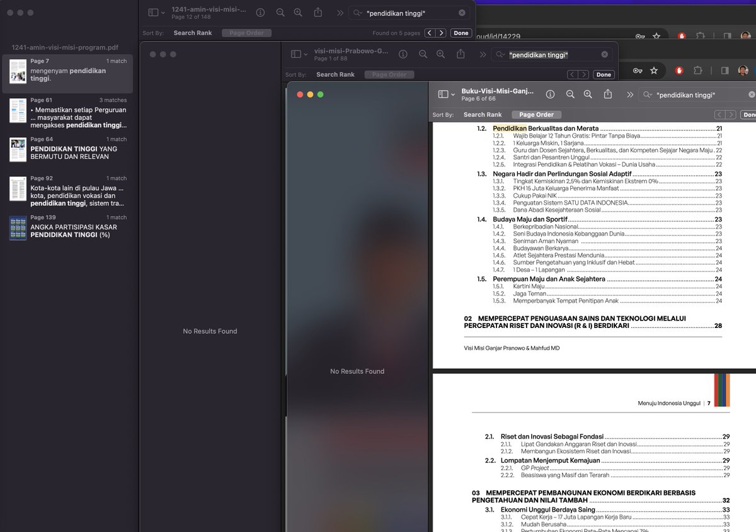Expand toolbar overflow chevrons in Buku-Visi-Misi-Ganjar window
Screen dimensions: 756x532
[630, 94]
